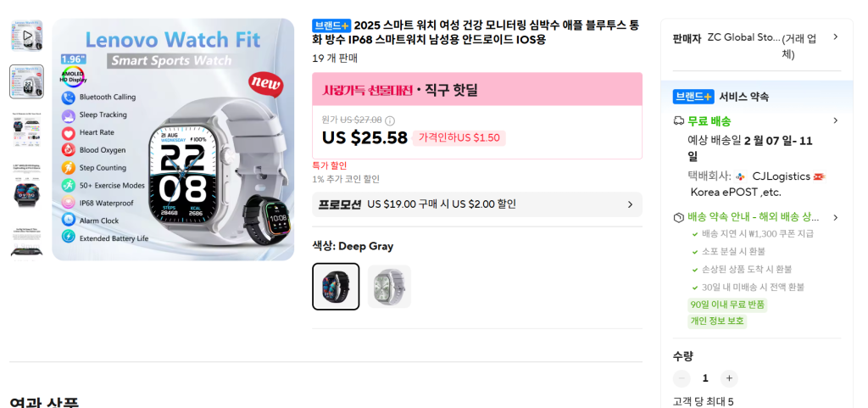Click the free shipping truck icon
Image resolution: width=868 pixels, height=408 pixels.
678,120
